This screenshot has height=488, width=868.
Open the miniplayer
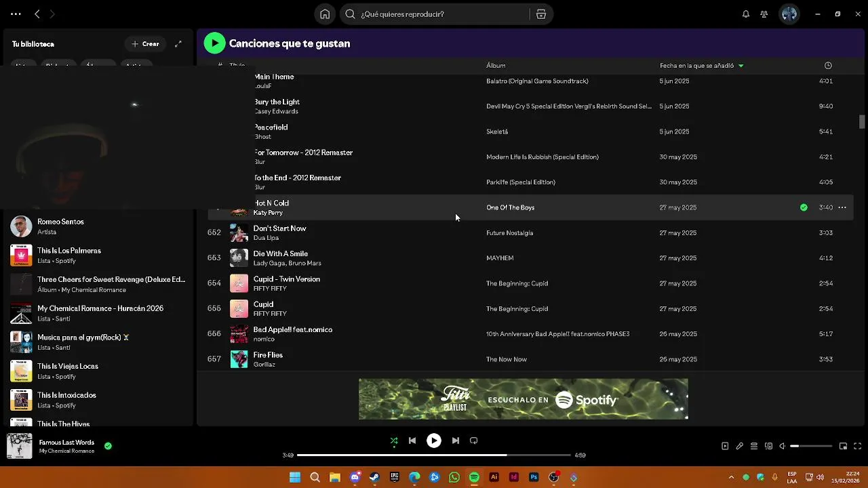click(843, 446)
